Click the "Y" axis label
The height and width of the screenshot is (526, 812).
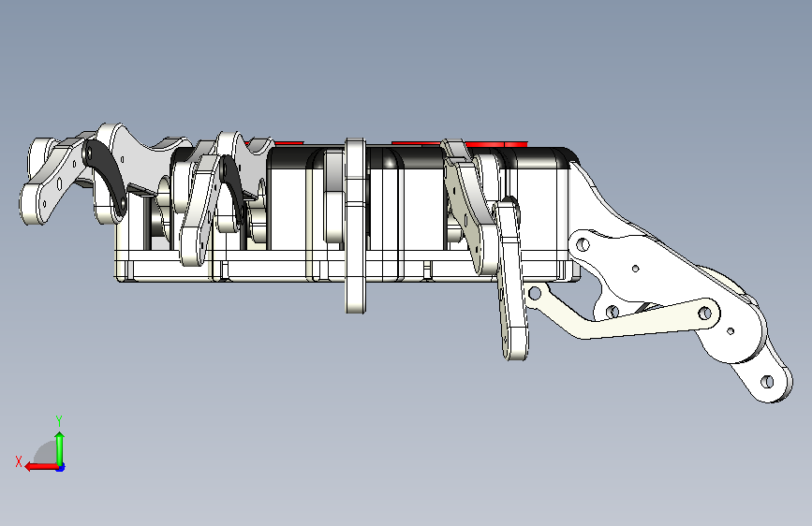[x=59, y=420]
